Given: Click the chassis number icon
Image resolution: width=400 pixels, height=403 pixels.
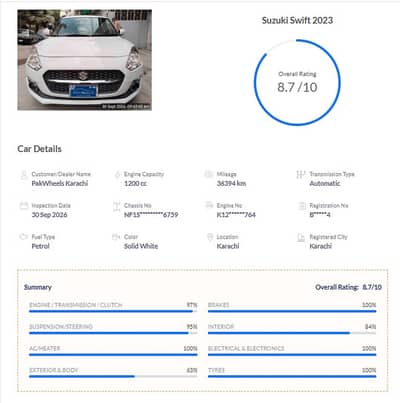Looking at the screenshot, I should (x=117, y=206).
